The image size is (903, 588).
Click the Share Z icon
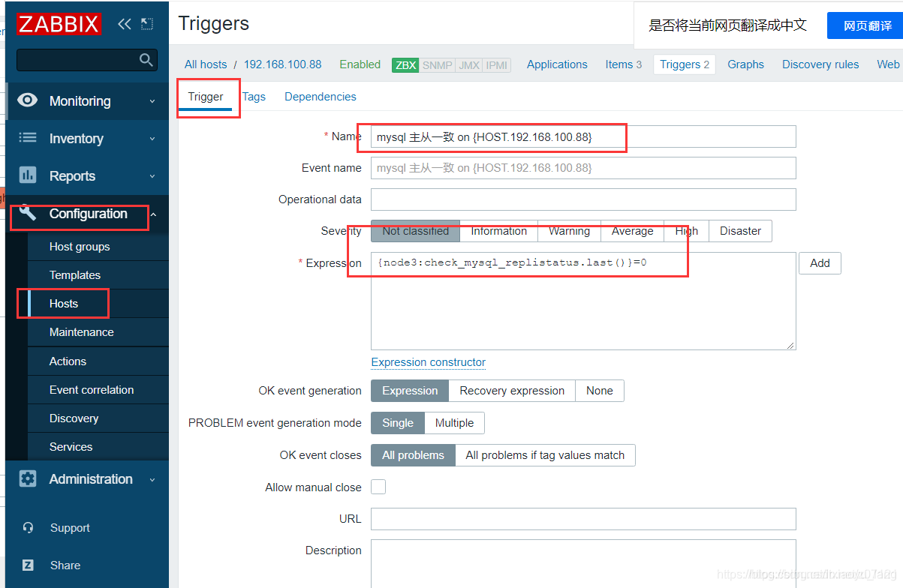28,565
